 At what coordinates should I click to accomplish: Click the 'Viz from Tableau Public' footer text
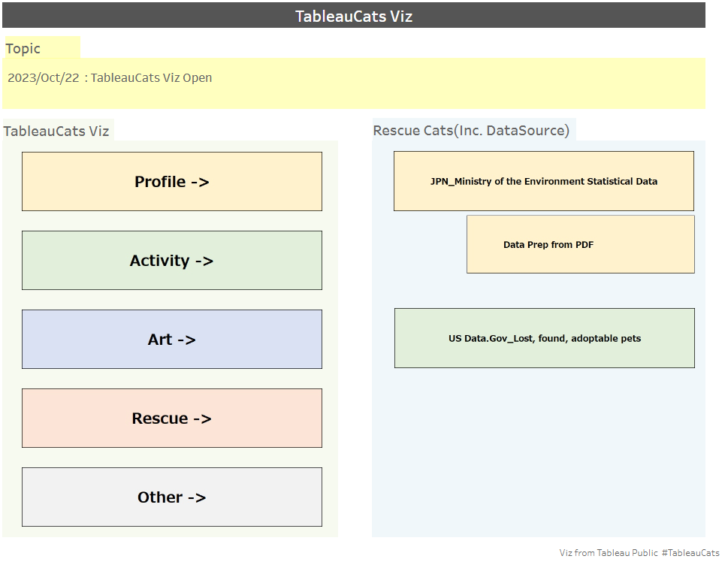point(609,553)
